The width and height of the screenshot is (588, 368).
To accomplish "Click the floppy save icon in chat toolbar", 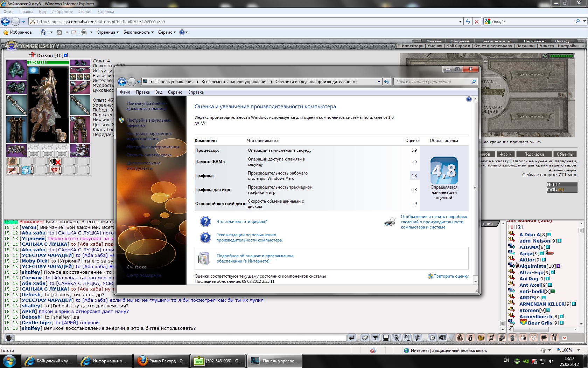I will coord(386,338).
